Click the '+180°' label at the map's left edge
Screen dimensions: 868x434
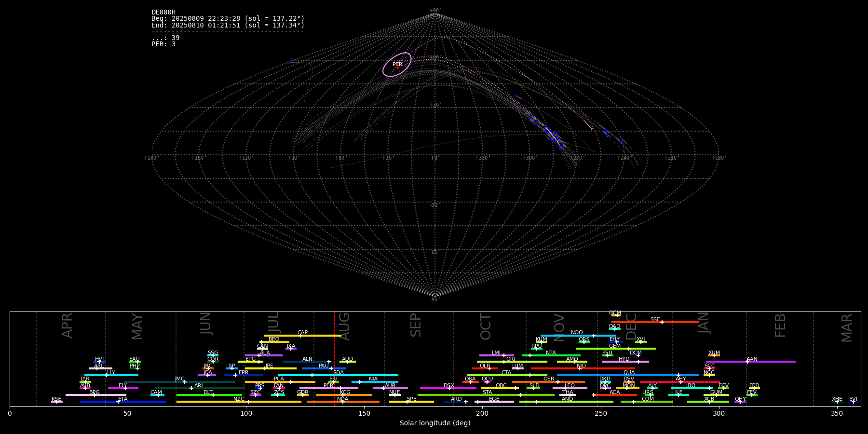(150, 158)
